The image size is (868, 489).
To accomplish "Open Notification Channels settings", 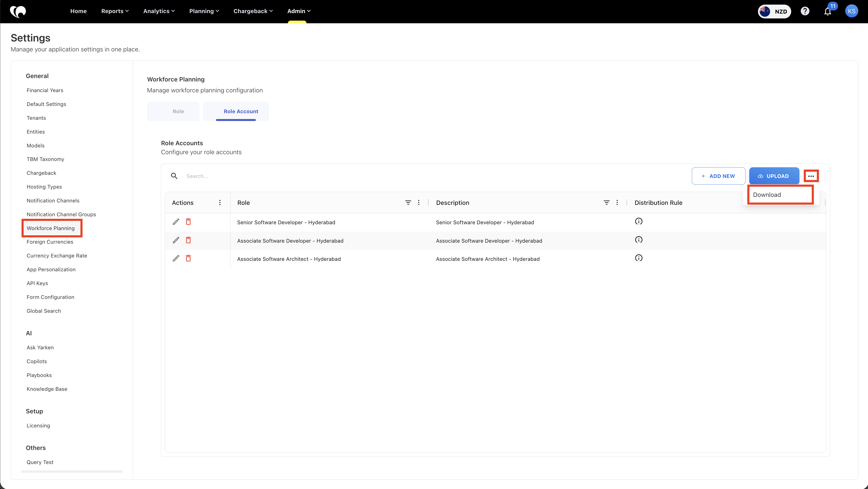I will coord(53,200).
